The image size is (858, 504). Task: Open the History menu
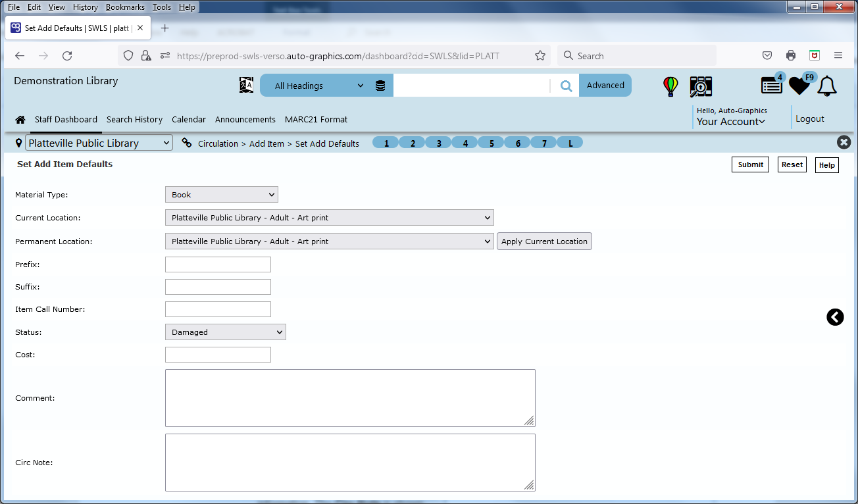point(86,7)
